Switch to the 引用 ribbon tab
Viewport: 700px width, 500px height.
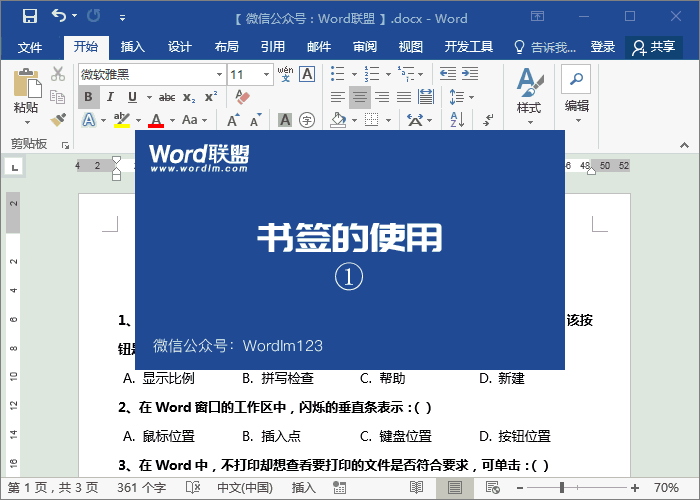(x=273, y=46)
